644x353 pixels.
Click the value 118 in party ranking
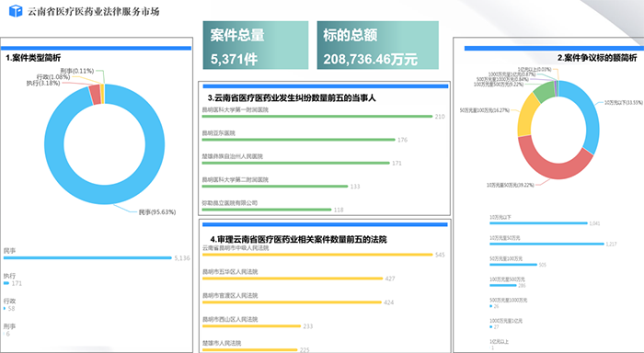(339, 210)
